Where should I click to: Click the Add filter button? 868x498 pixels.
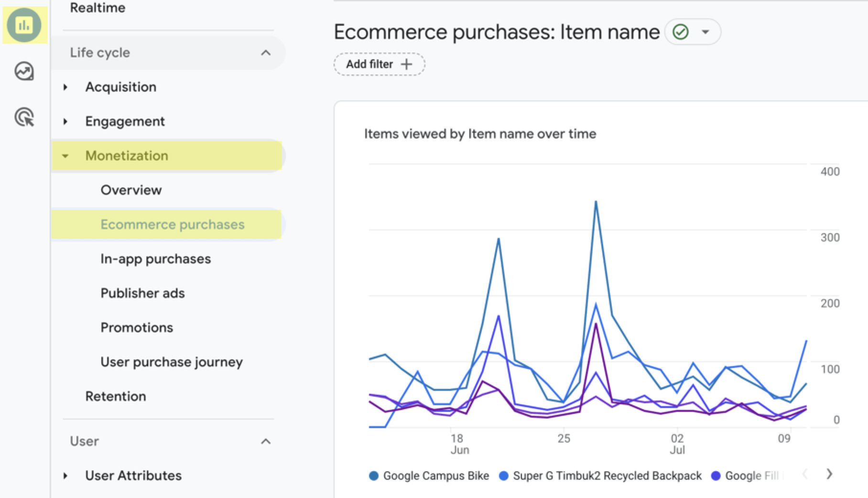379,64
